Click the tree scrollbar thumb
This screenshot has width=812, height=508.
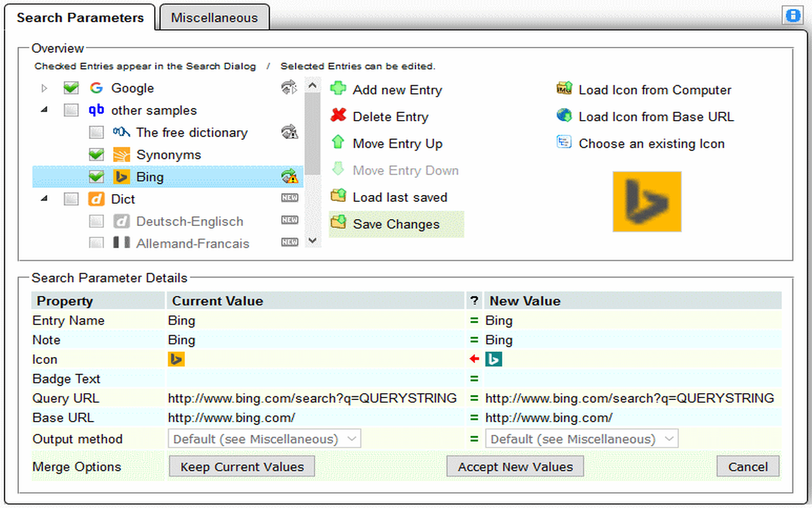[x=312, y=133]
